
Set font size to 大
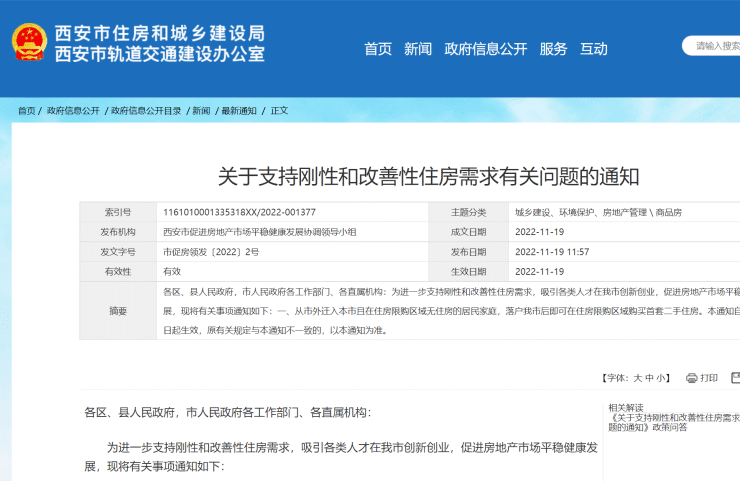pyautogui.click(x=638, y=378)
